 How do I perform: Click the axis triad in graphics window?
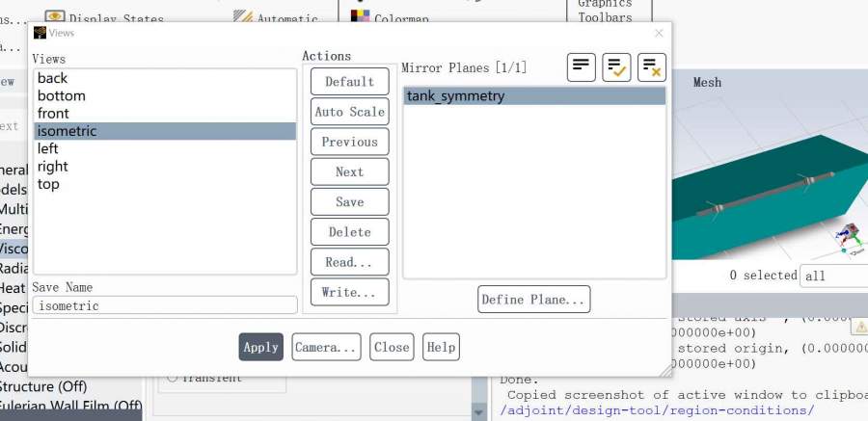pos(849,237)
